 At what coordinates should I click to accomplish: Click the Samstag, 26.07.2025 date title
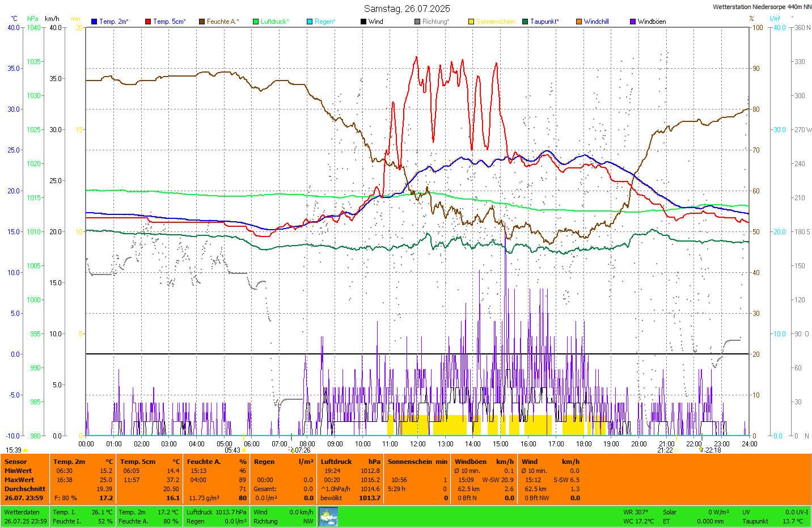tap(407, 9)
